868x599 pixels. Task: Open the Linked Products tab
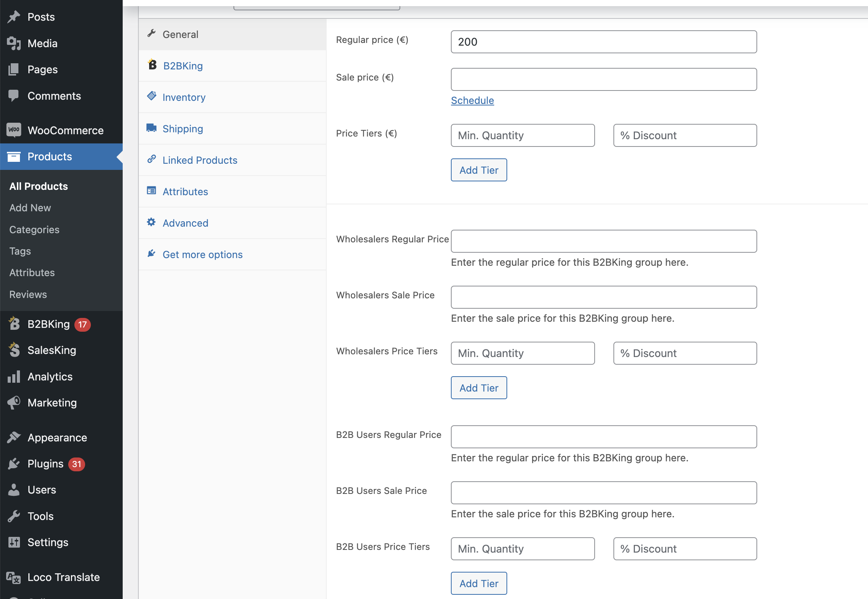click(x=232, y=160)
